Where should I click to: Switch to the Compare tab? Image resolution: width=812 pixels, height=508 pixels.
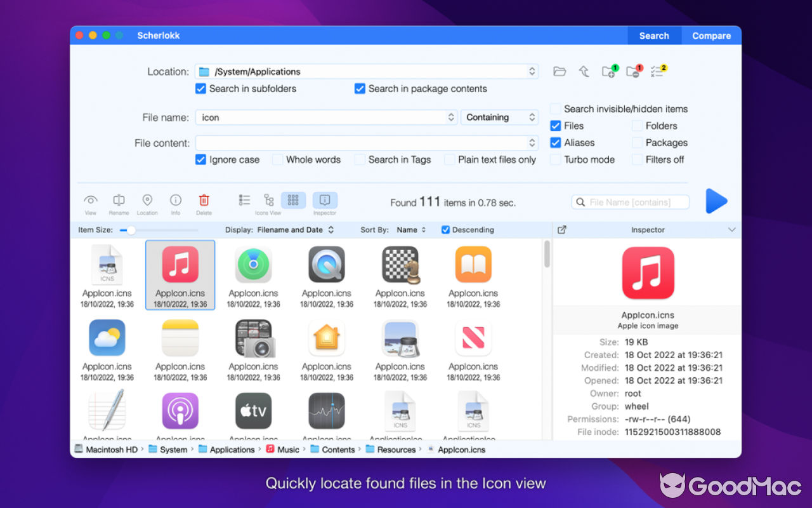711,36
